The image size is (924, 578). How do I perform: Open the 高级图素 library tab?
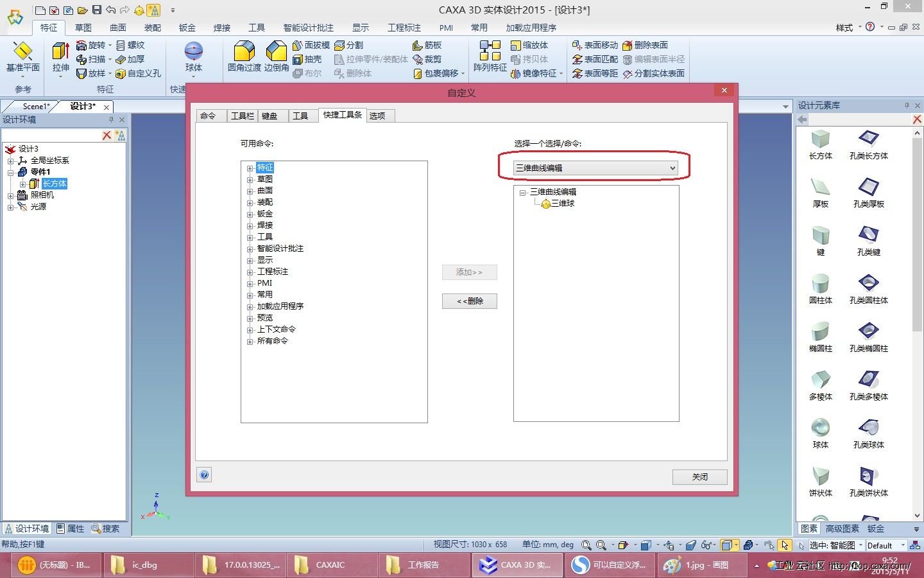click(843, 529)
